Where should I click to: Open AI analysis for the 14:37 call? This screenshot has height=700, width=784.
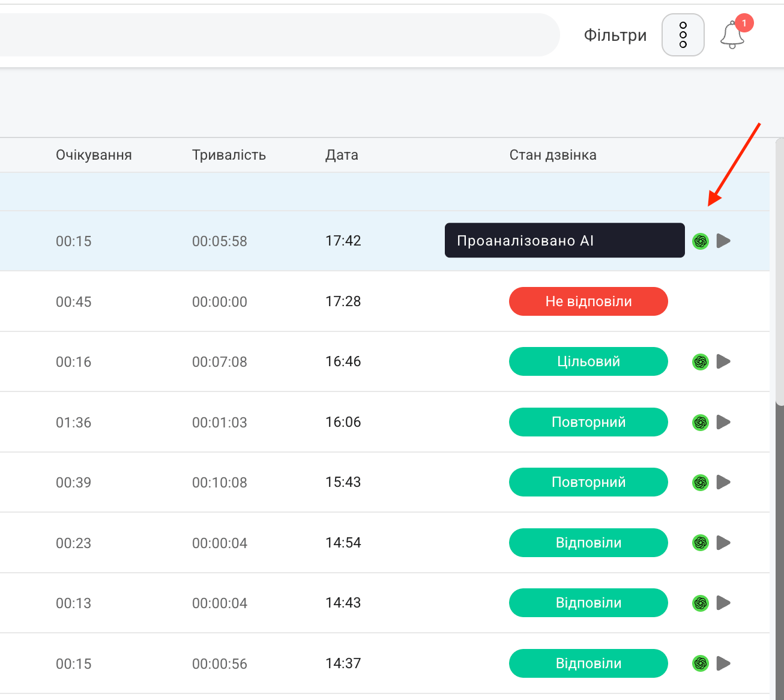click(701, 663)
